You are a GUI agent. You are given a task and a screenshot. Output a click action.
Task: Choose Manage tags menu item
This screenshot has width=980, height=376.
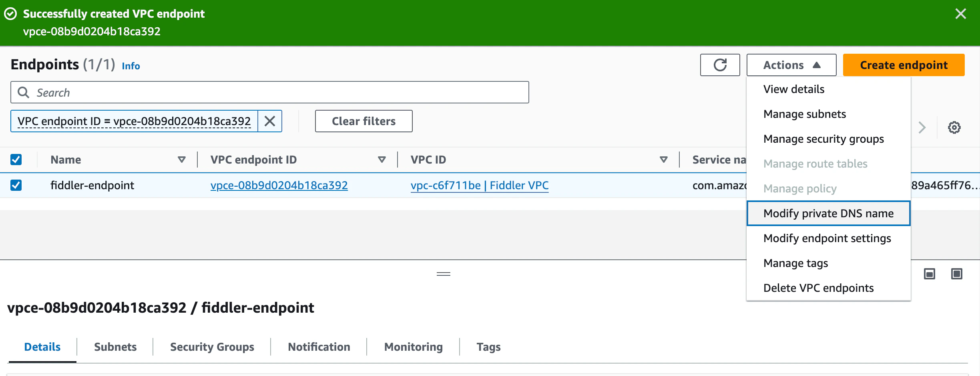828,263
